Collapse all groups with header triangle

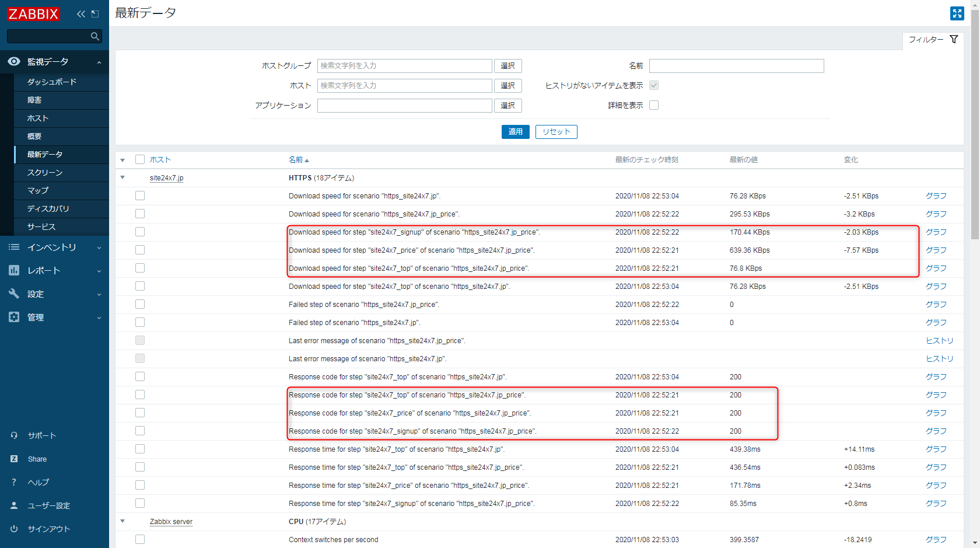[x=123, y=160]
